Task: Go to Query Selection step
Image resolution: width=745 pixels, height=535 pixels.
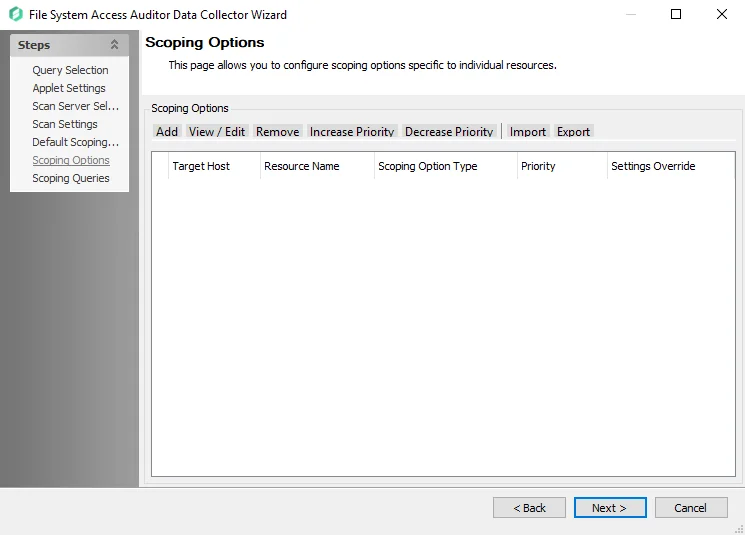Action: (x=70, y=70)
